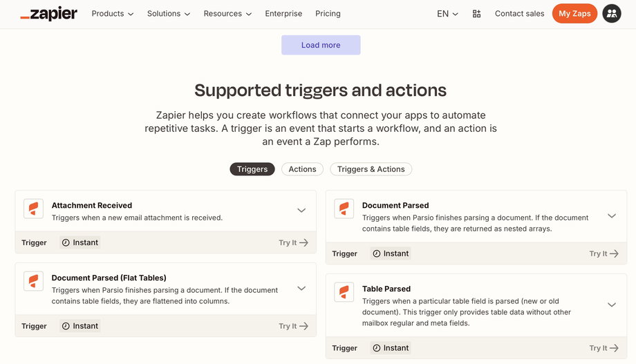Expand the Attachment Received trigger details

(x=301, y=211)
